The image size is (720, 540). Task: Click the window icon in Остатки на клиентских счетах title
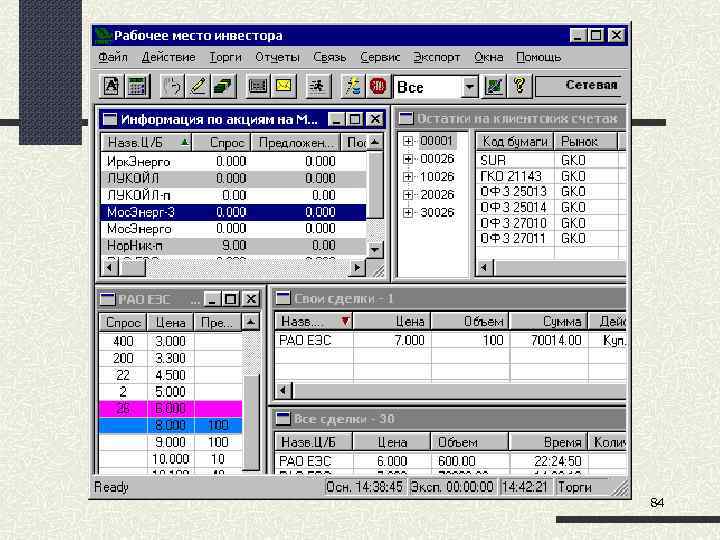[406, 119]
